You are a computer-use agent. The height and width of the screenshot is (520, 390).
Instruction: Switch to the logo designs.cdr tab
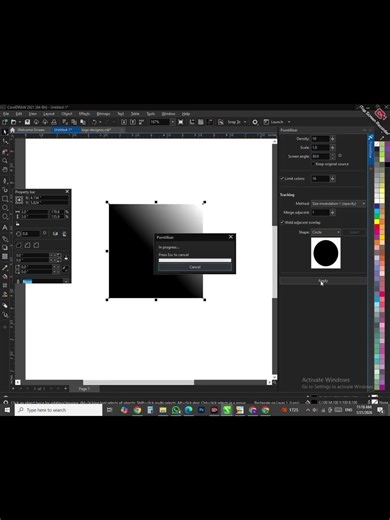(x=96, y=130)
